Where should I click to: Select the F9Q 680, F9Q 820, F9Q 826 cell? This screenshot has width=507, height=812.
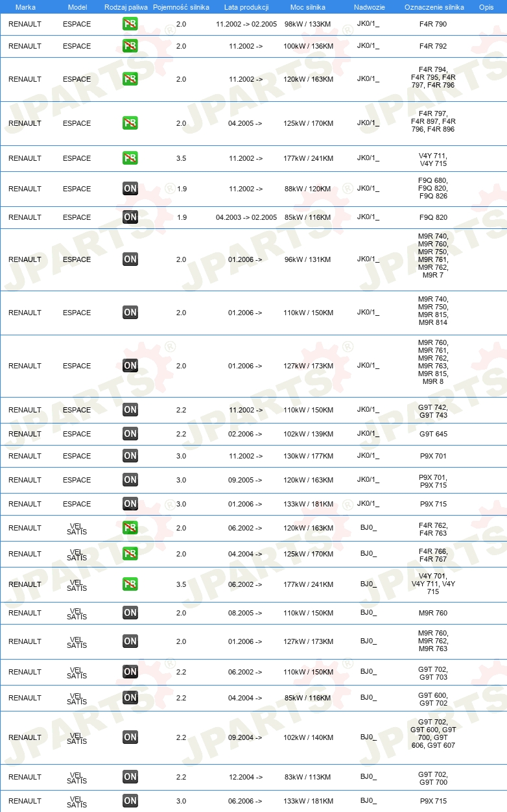(433, 189)
